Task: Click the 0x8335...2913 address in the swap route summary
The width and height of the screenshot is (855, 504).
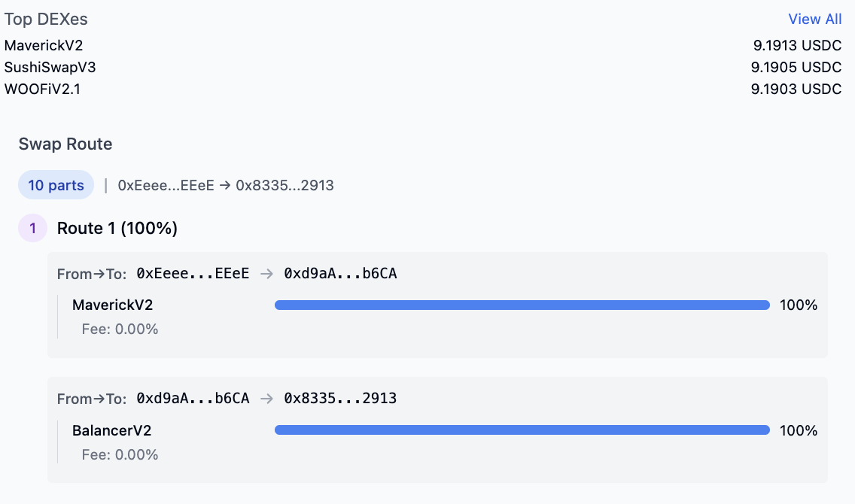Action: (x=284, y=185)
